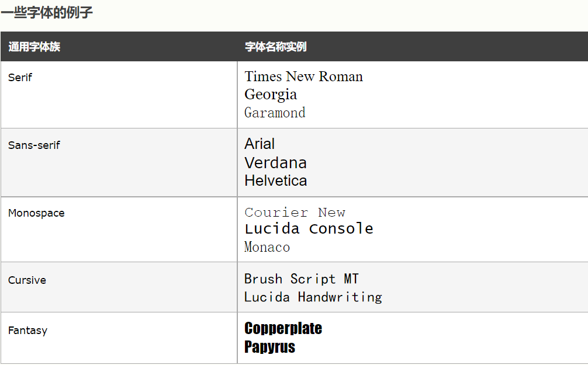Click the 通用字体族 column header

(34, 47)
